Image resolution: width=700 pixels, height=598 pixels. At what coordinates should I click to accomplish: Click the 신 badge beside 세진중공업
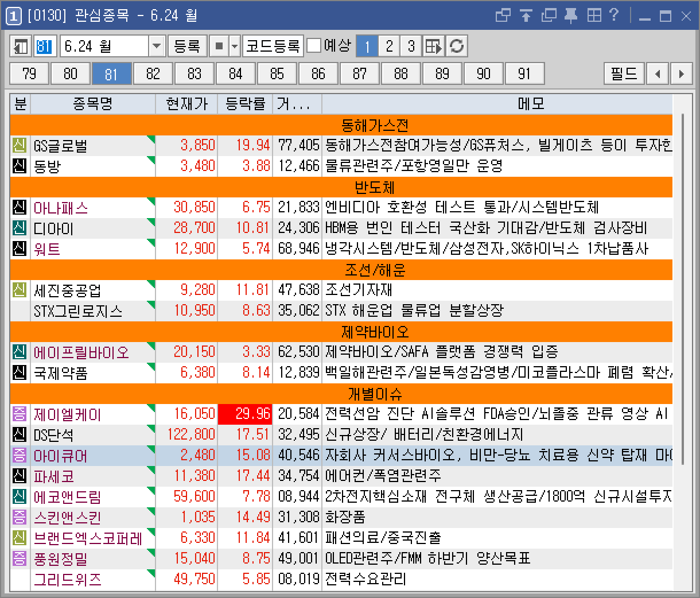20,290
